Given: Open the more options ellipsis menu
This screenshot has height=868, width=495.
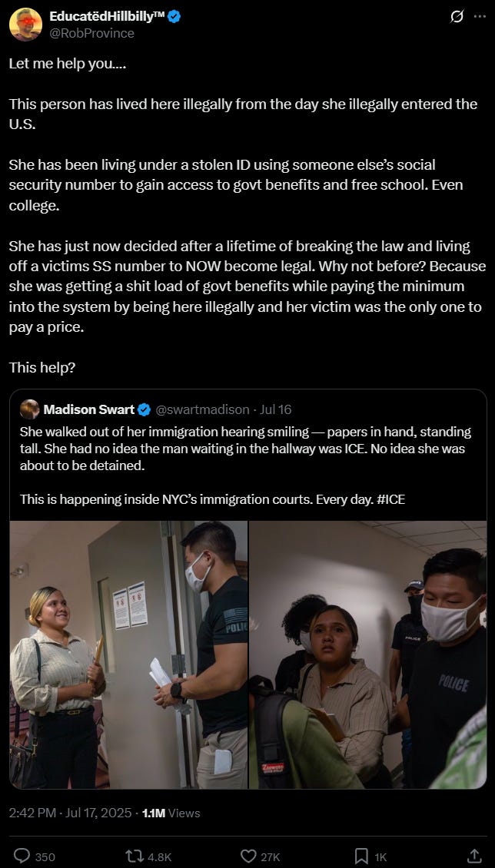Looking at the screenshot, I should pyautogui.click(x=480, y=17).
